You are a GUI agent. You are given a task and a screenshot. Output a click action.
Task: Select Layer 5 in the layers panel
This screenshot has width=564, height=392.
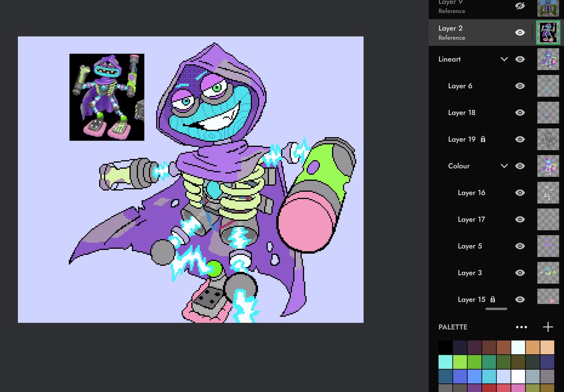pos(470,246)
